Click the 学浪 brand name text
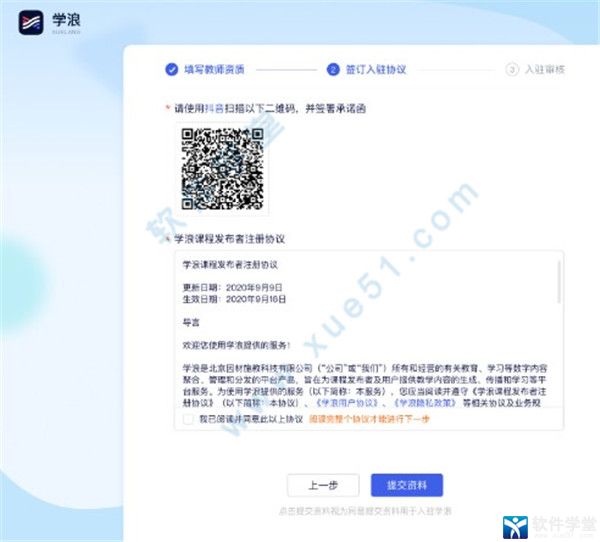 coord(67,20)
